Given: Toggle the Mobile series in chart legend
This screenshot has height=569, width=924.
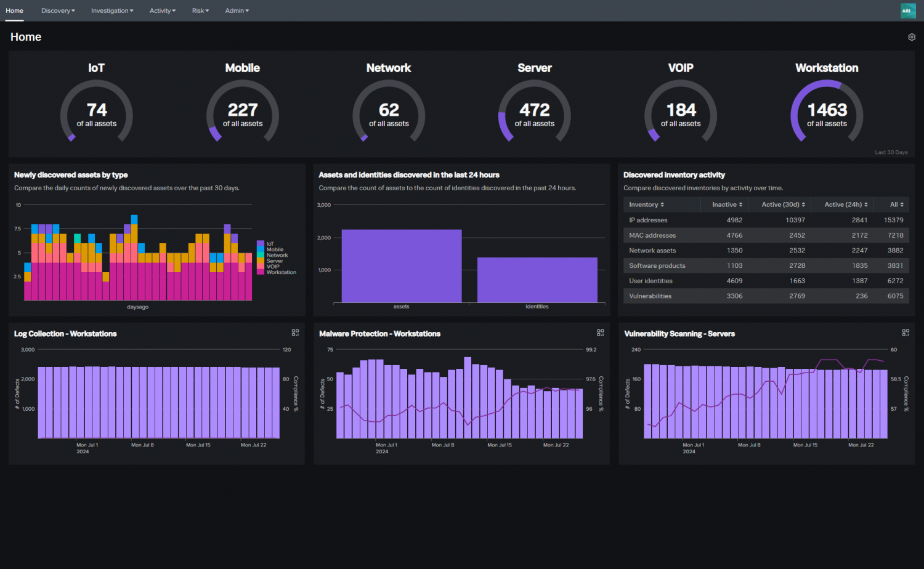Looking at the screenshot, I should (274, 249).
